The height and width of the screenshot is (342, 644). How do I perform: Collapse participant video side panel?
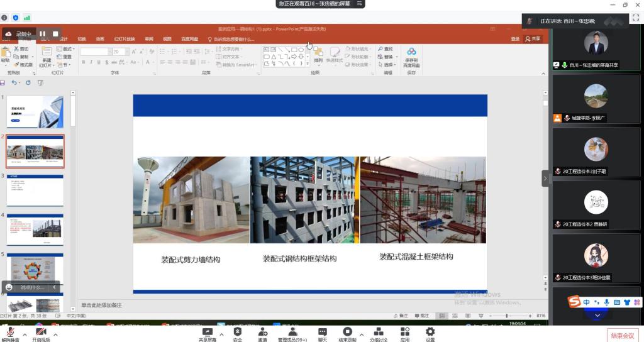545,178
